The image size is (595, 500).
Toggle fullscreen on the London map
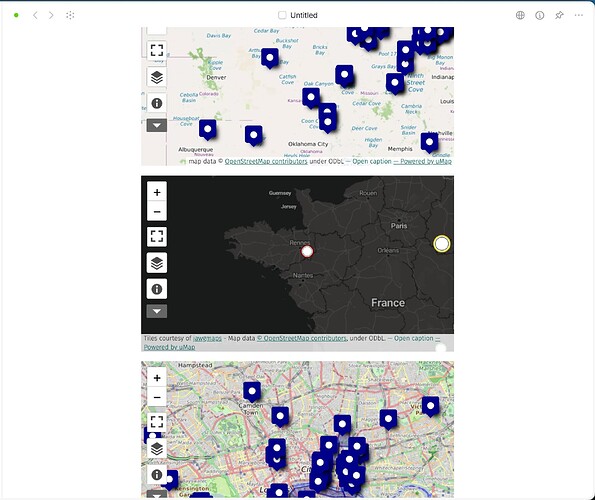point(157,422)
